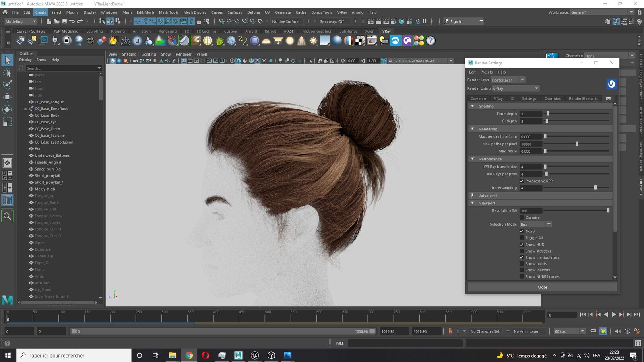The height and width of the screenshot is (362, 644).
Task: Click Sign In button
Action: [x=463, y=21]
